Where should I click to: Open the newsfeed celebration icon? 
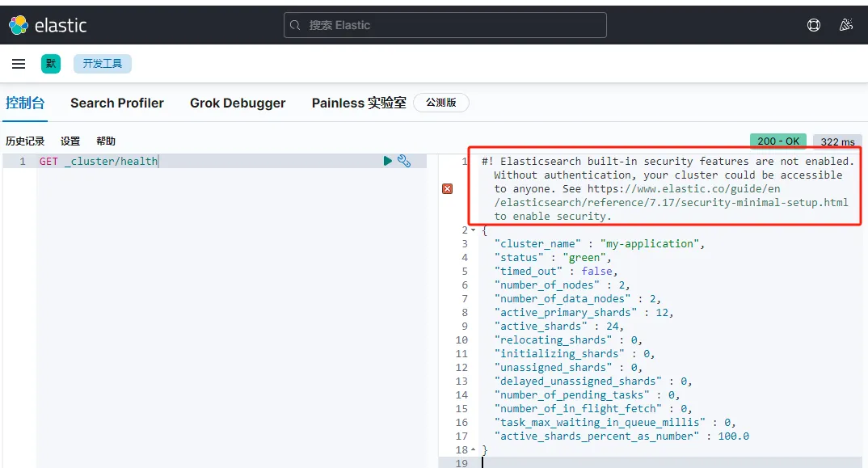click(x=846, y=25)
